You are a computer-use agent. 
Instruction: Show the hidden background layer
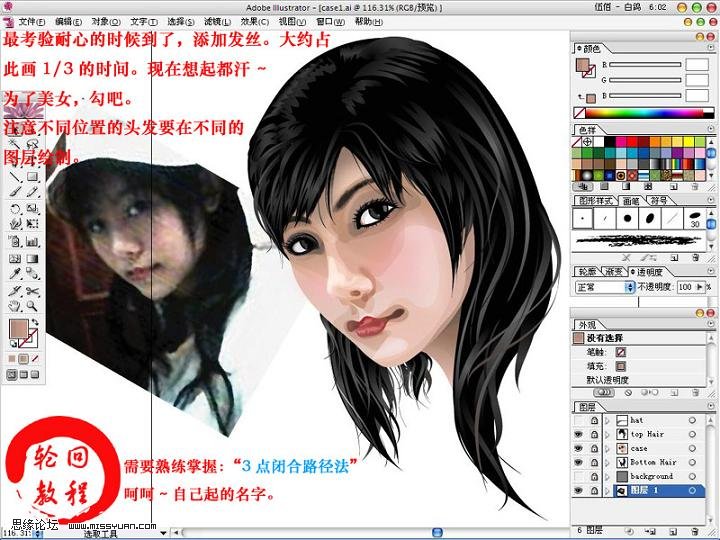(579, 476)
